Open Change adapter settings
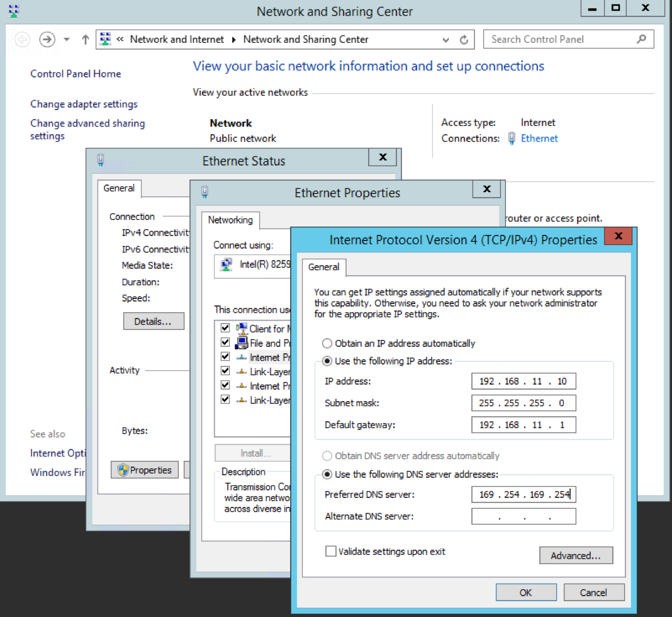This screenshot has width=672, height=617. 84,104
